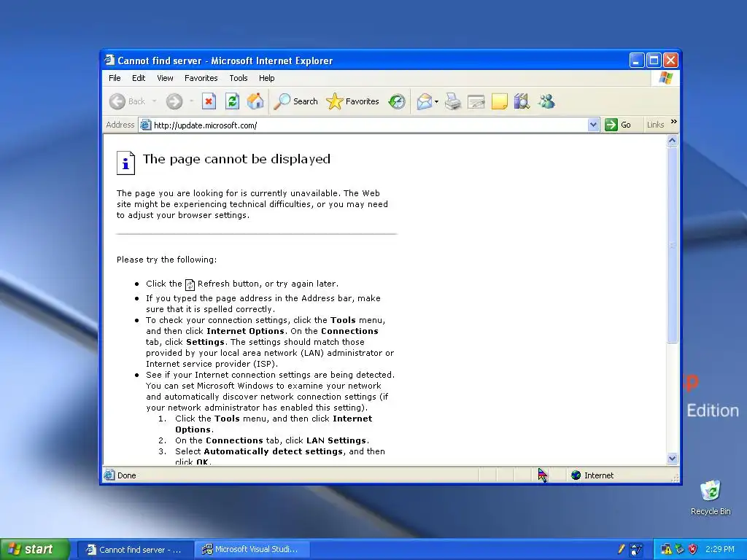Expand the Links bar chevron

click(673, 122)
